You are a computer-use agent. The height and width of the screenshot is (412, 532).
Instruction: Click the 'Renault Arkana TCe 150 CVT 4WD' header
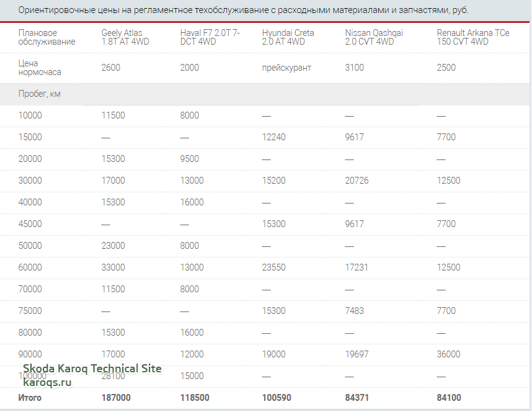[473, 37]
